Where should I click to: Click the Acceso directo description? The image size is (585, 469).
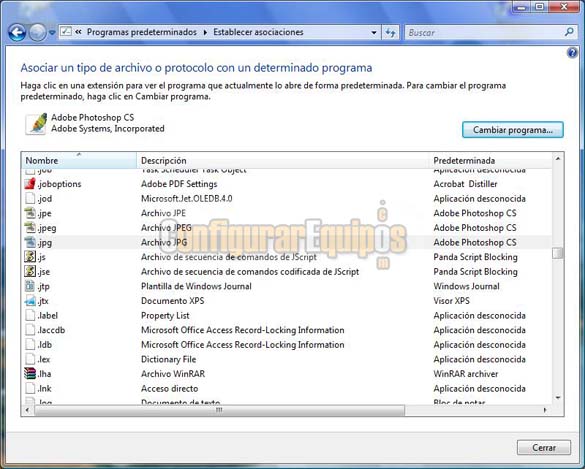click(170, 388)
